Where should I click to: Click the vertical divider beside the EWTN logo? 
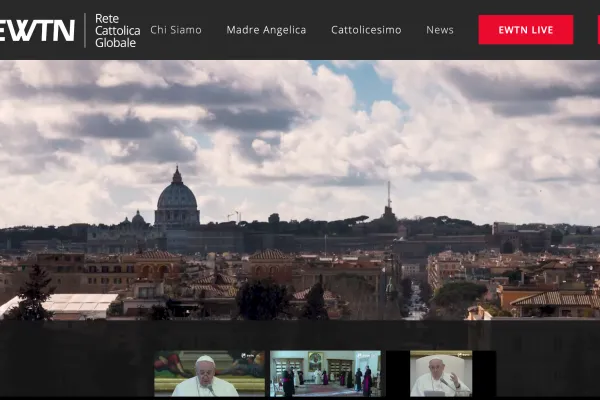[85, 30]
